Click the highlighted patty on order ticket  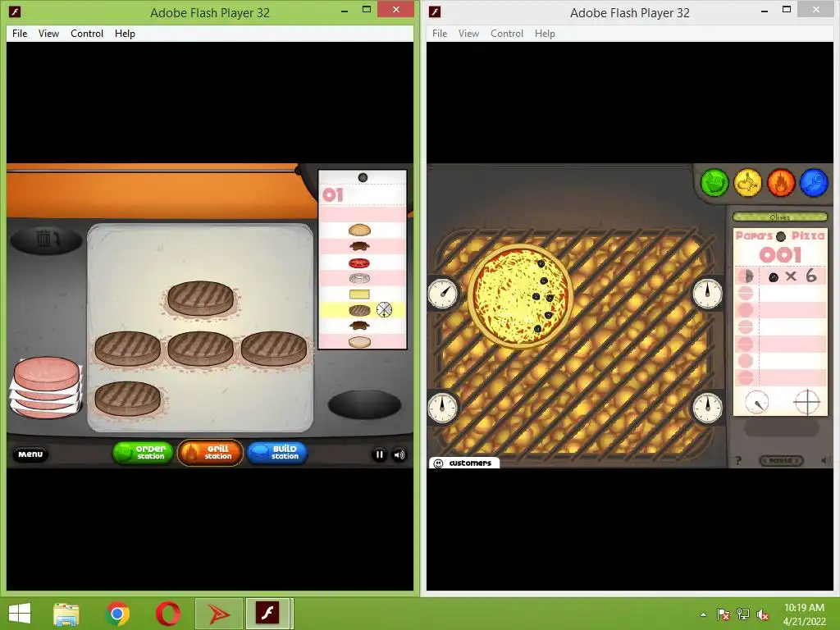359,310
